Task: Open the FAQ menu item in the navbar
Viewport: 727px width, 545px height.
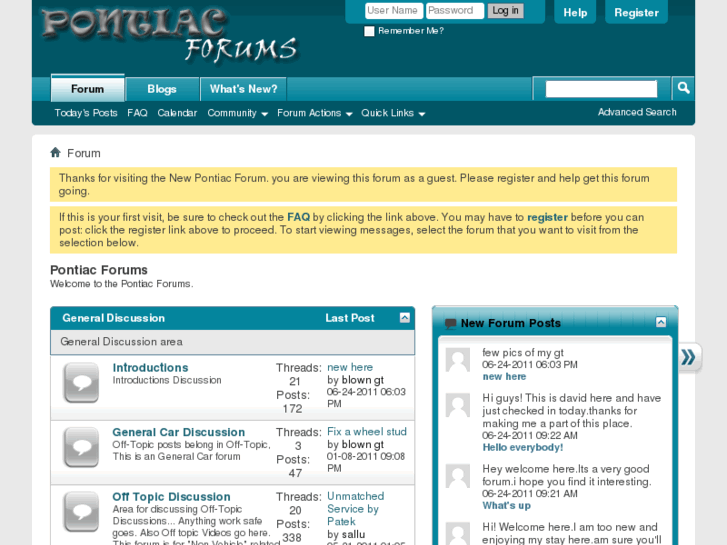Action: tap(137, 113)
